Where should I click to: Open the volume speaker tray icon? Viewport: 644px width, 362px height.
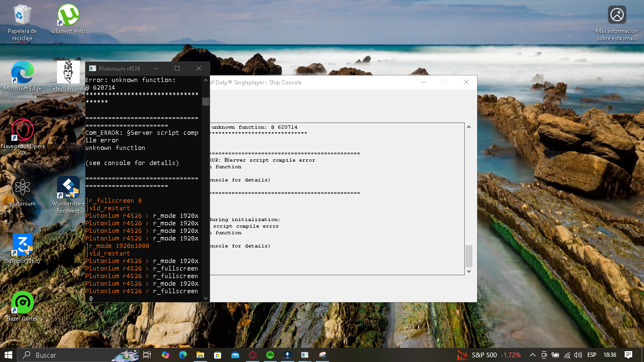(578, 355)
